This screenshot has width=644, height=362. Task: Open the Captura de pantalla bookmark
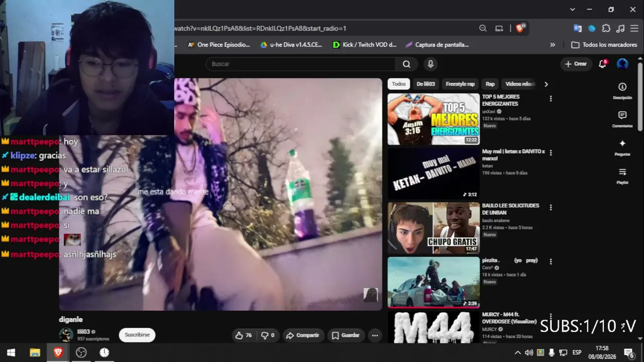pyautogui.click(x=437, y=45)
